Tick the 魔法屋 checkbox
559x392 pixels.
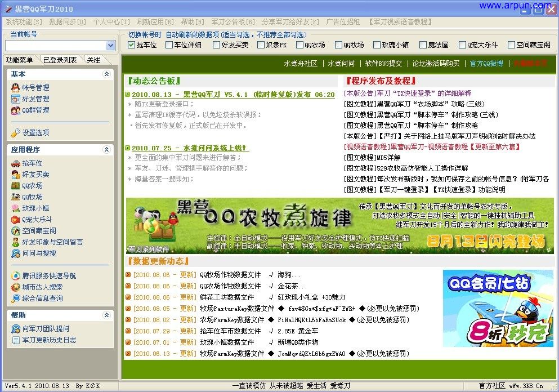pos(423,44)
